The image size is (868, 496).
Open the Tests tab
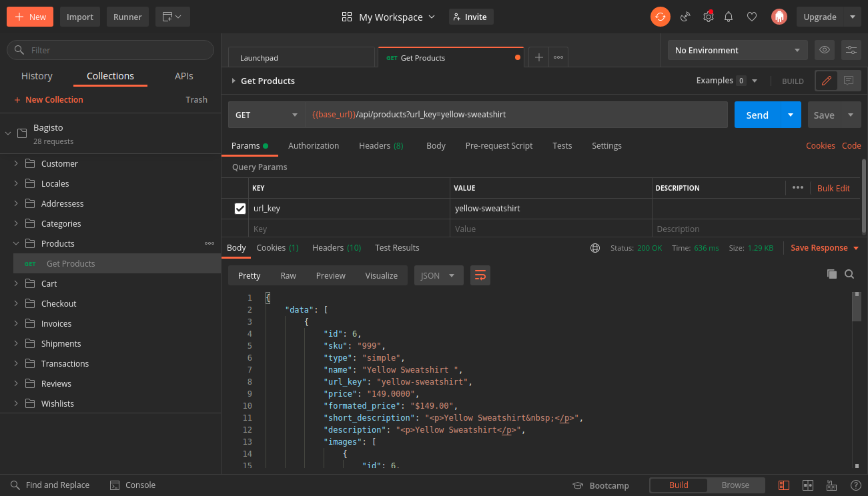click(562, 145)
